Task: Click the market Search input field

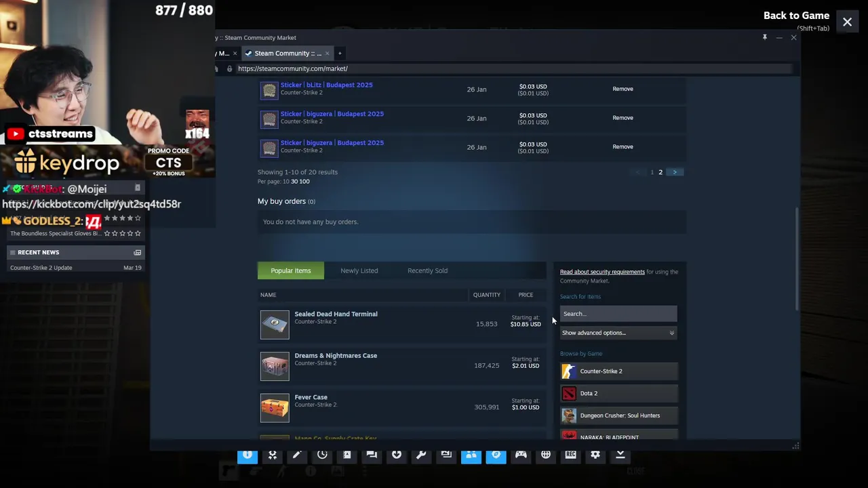Action: click(618, 314)
